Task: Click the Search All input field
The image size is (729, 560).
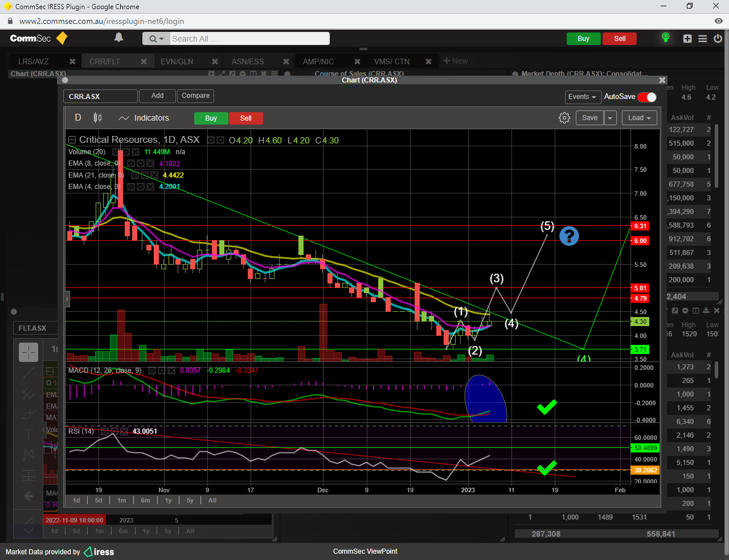Action: pos(248,39)
